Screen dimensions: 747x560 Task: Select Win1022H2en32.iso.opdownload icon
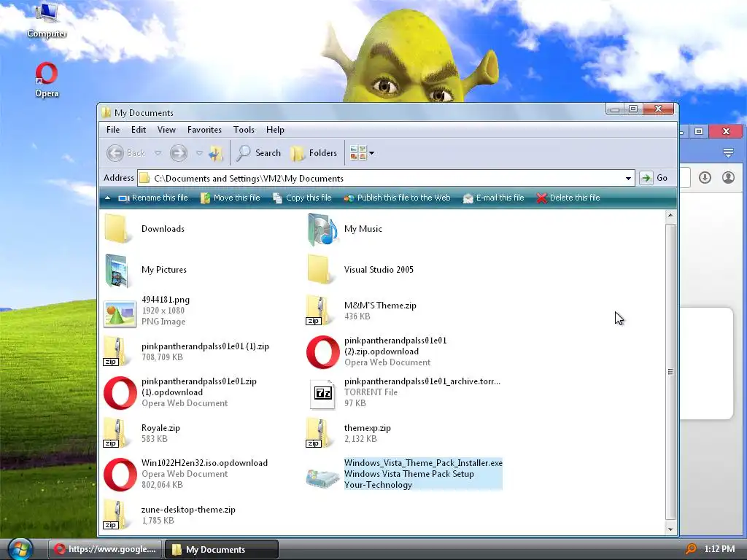[120, 474]
